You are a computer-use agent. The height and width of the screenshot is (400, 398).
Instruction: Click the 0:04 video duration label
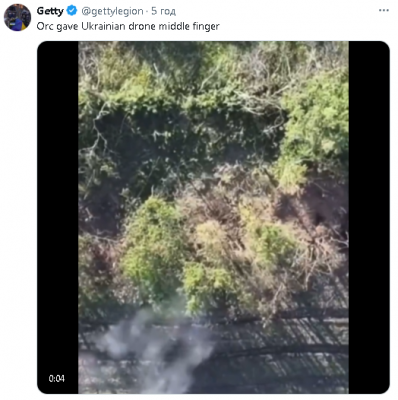coord(56,378)
